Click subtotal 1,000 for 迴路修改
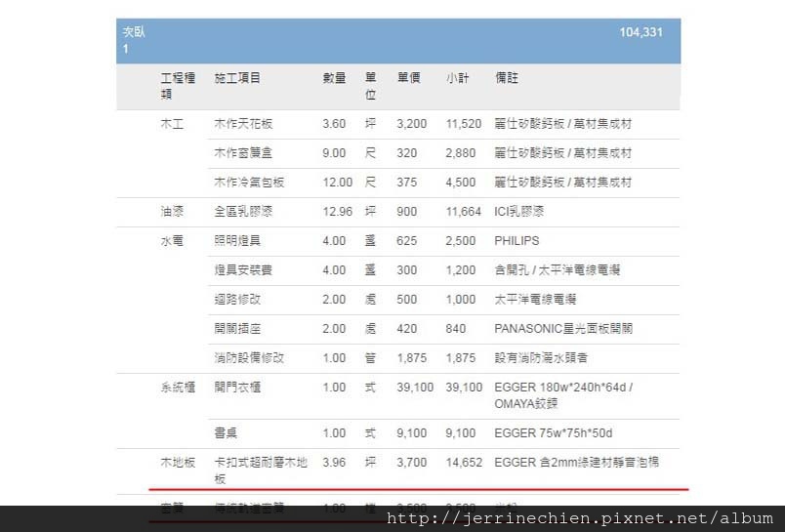Viewport: 785px width, 532px height. tap(461, 300)
